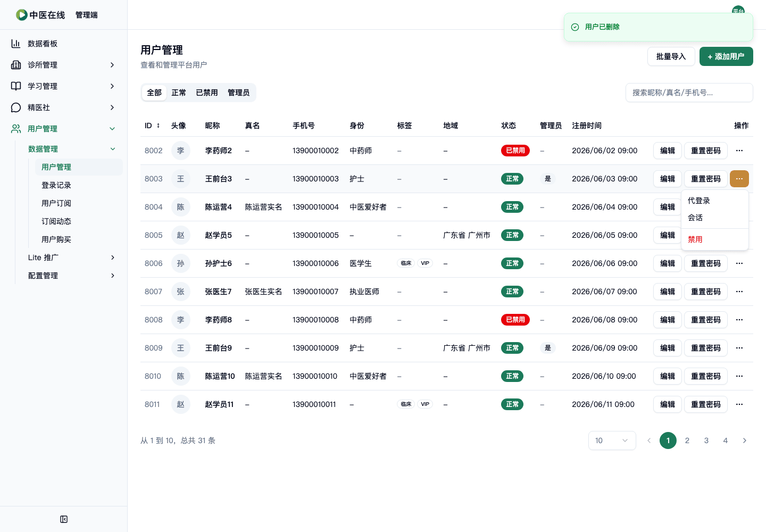Image resolution: width=766 pixels, height=532 pixels.
Task: Choose 会话 from the dropdown menu
Action: click(715, 218)
